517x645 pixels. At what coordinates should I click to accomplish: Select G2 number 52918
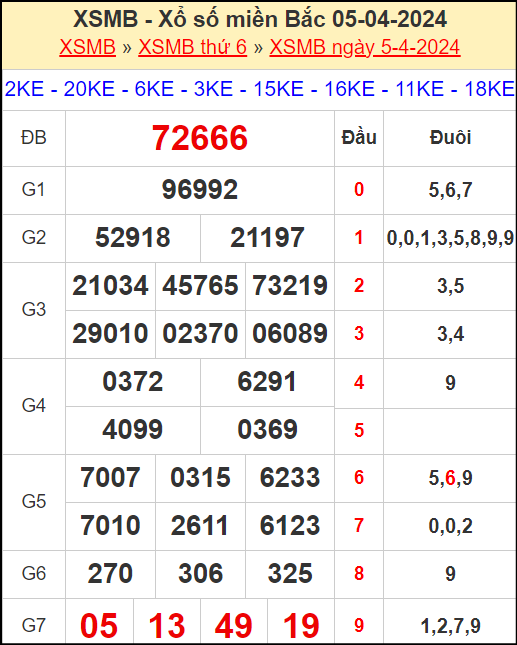[133, 238]
